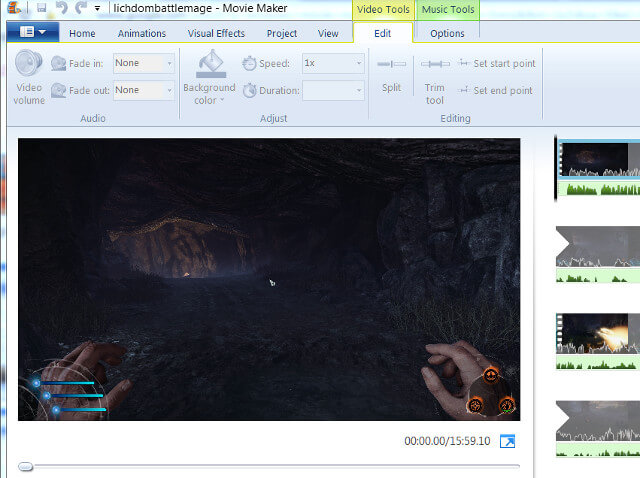Open the Fade in dropdown set to None
Screen dimensions: 640x478
[x=144, y=63]
